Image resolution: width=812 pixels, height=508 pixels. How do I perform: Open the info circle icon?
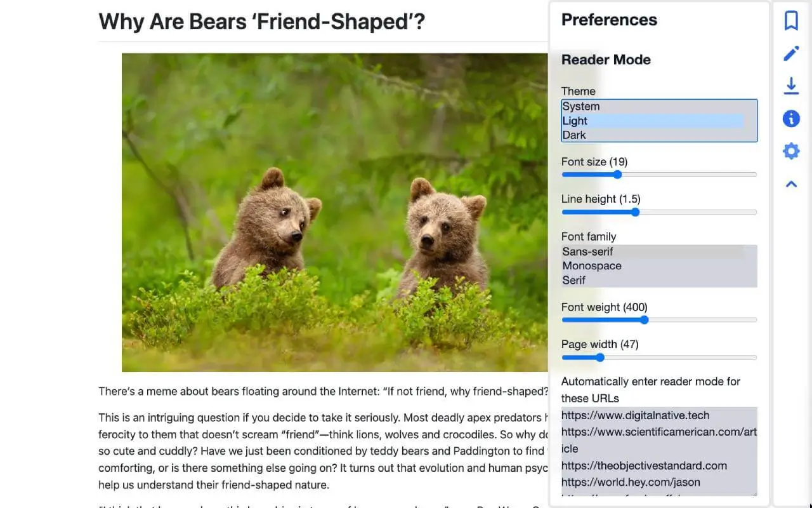(x=791, y=118)
